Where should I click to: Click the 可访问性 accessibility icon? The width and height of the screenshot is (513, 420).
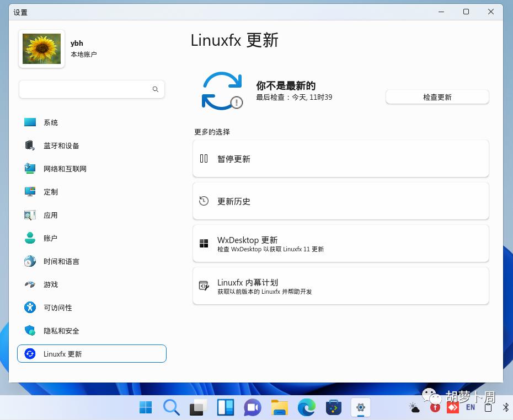coord(30,308)
